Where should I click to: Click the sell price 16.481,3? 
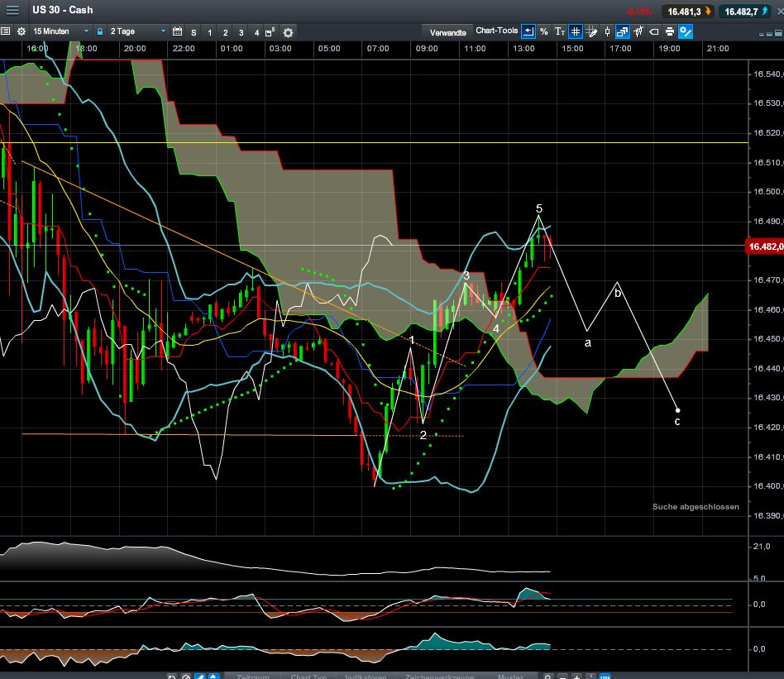[687, 12]
